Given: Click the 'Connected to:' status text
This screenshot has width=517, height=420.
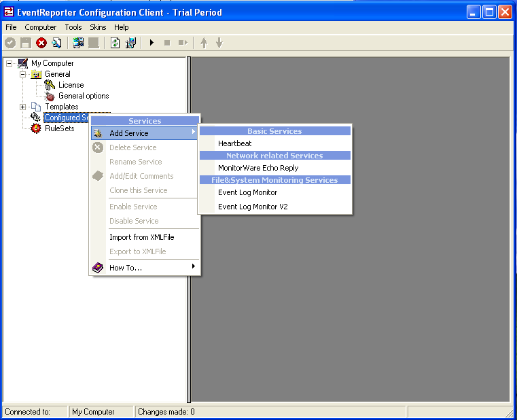Looking at the screenshot, I should 27,412.
